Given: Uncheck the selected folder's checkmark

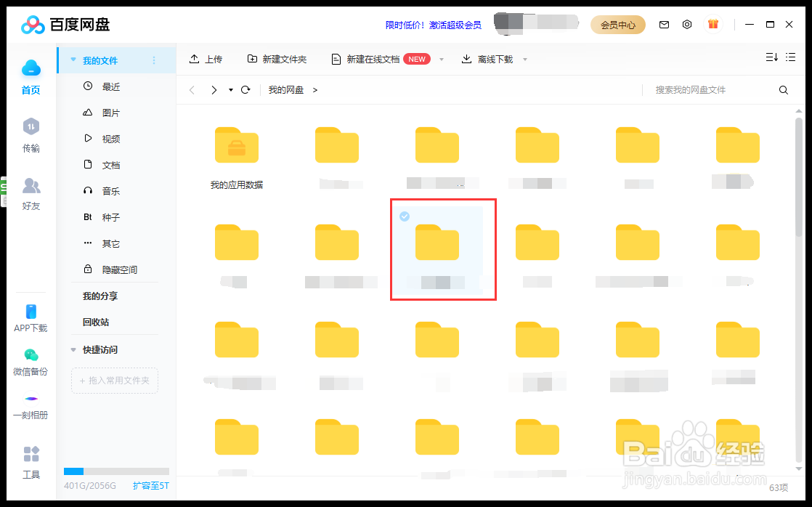Looking at the screenshot, I should coord(405,216).
